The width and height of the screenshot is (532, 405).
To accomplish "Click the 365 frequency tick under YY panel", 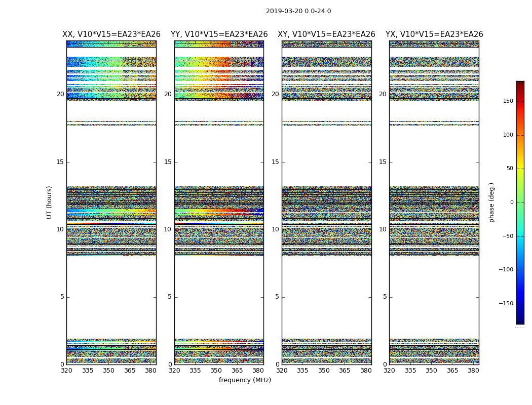I will pos(237,371).
